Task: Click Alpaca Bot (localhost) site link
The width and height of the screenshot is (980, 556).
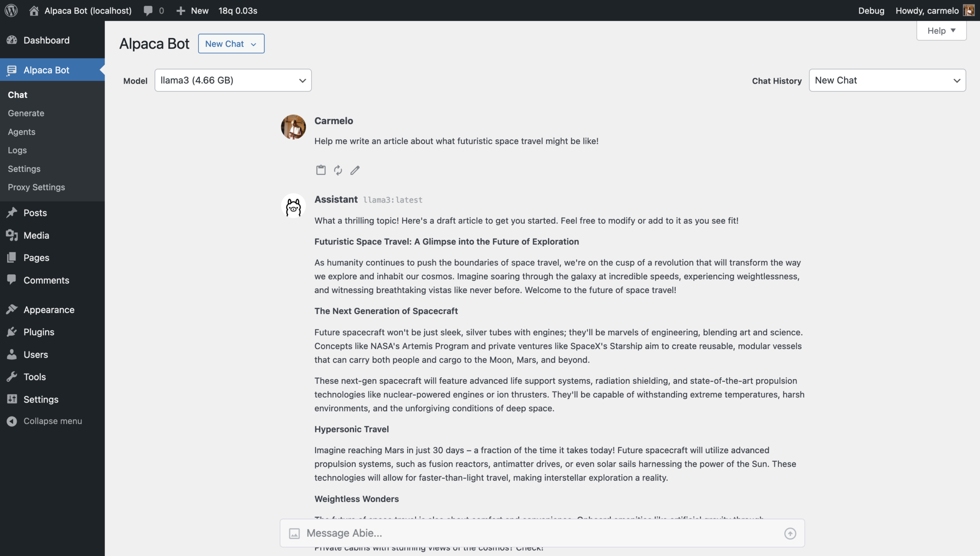Action: tap(87, 11)
